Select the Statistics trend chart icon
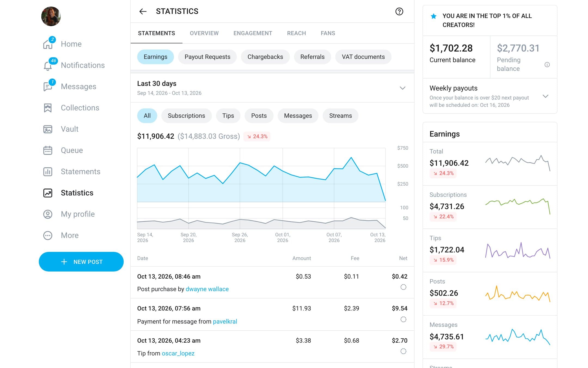 (x=48, y=193)
